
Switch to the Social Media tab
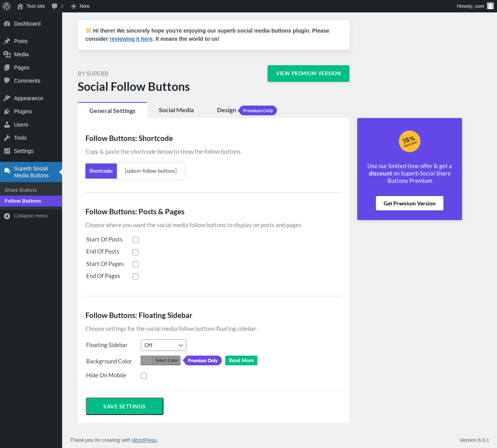pyautogui.click(x=176, y=110)
